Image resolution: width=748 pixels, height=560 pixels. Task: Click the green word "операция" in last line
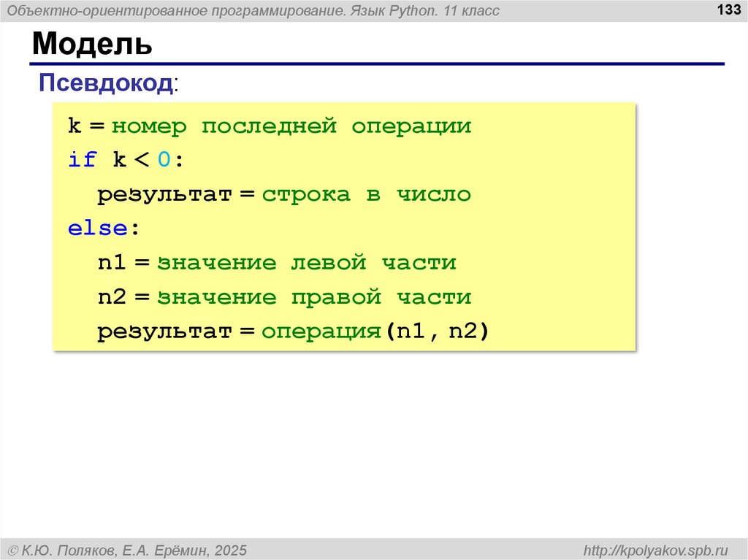click(x=321, y=332)
